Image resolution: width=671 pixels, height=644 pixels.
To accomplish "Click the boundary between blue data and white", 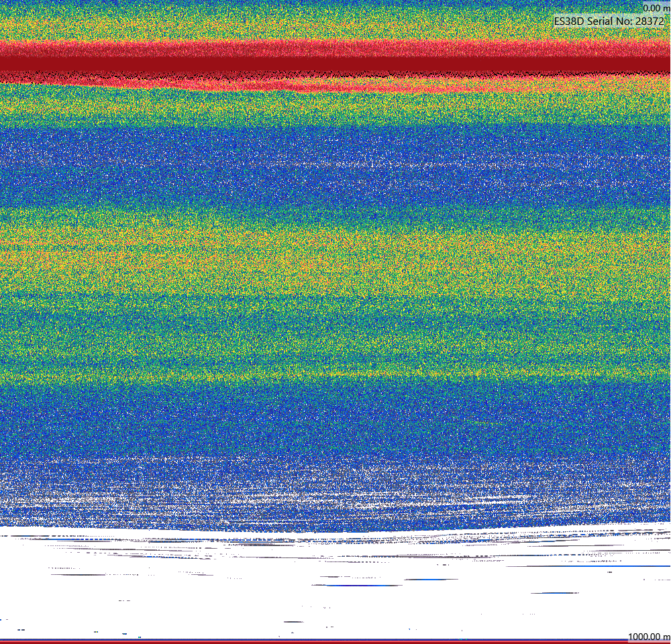I will (x=335, y=530).
